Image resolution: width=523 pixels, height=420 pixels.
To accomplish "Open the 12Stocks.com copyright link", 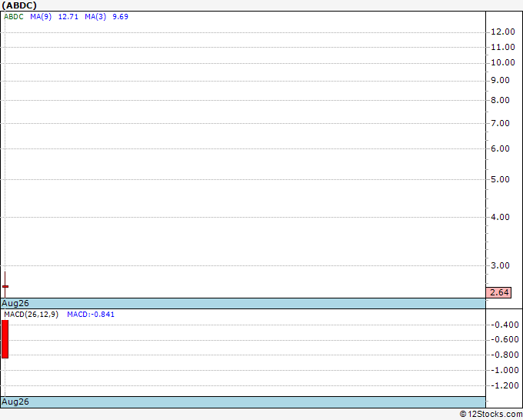I will 491,414.
